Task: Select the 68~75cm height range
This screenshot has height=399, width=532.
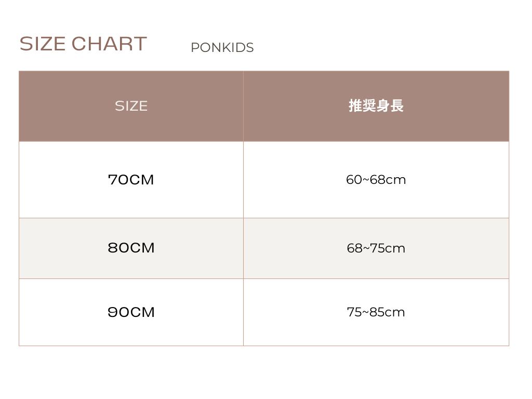Action: (376, 248)
